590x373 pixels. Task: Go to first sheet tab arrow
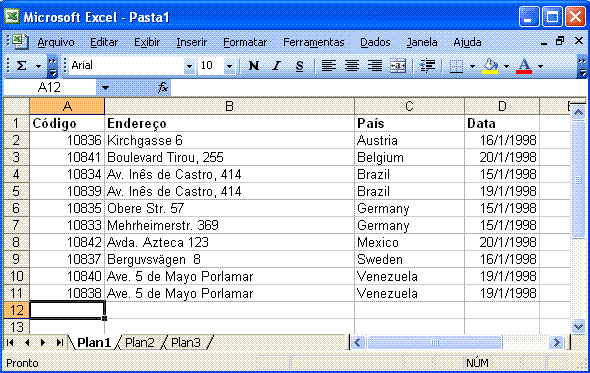(10, 343)
